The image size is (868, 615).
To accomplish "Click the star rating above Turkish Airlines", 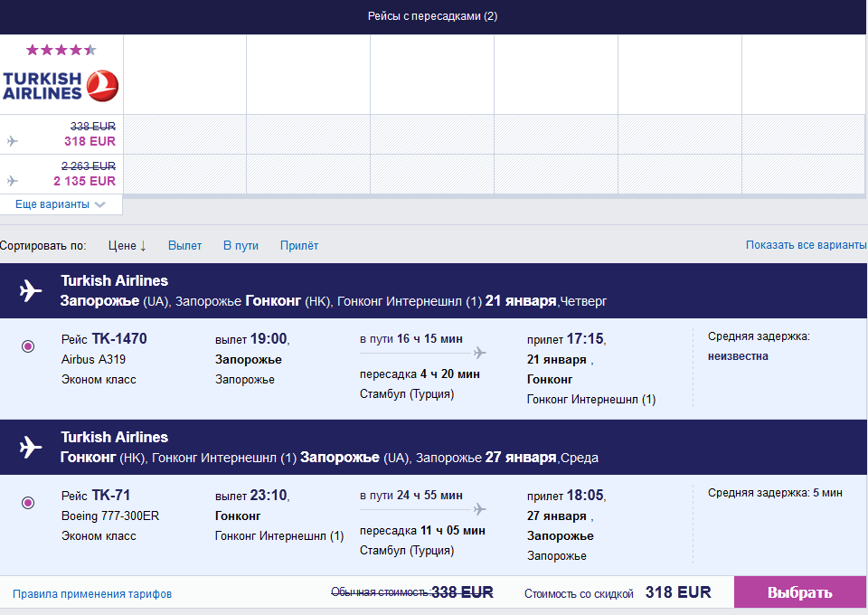I will pyautogui.click(x=61, y=50).
